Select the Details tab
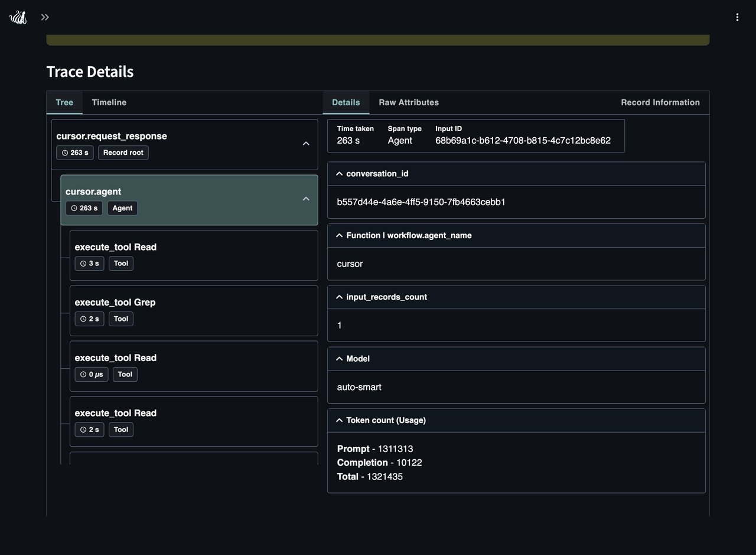Image resolution: width=756 pixels, height=555 pixels. click(346, 102)
